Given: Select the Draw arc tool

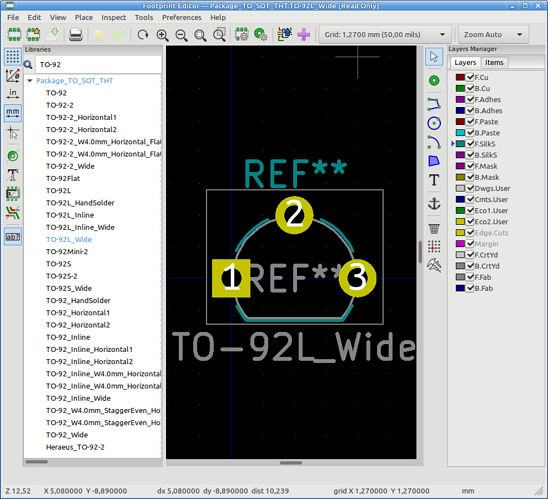Looking at the screenshot, I should [x=434, y=142].
